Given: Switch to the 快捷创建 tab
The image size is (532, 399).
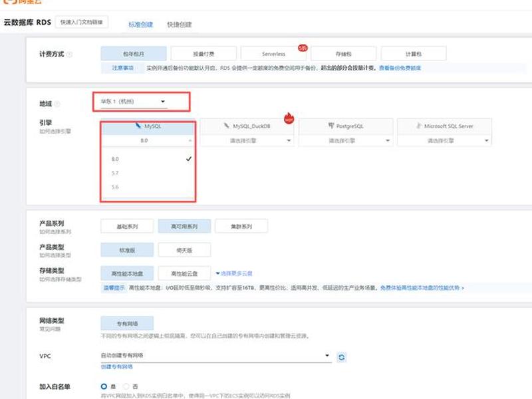Looking at the screenshot, I should [180, 25].
